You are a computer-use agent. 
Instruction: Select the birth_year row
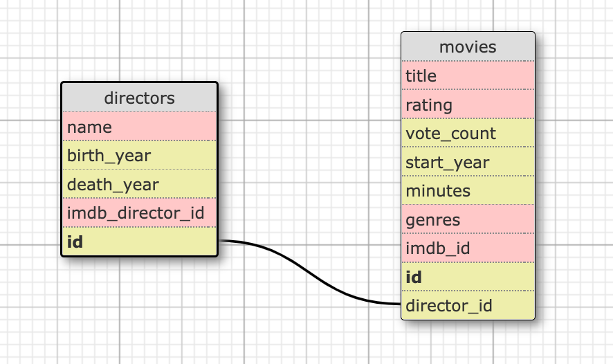pyautogui.click(x=139, y=156)
